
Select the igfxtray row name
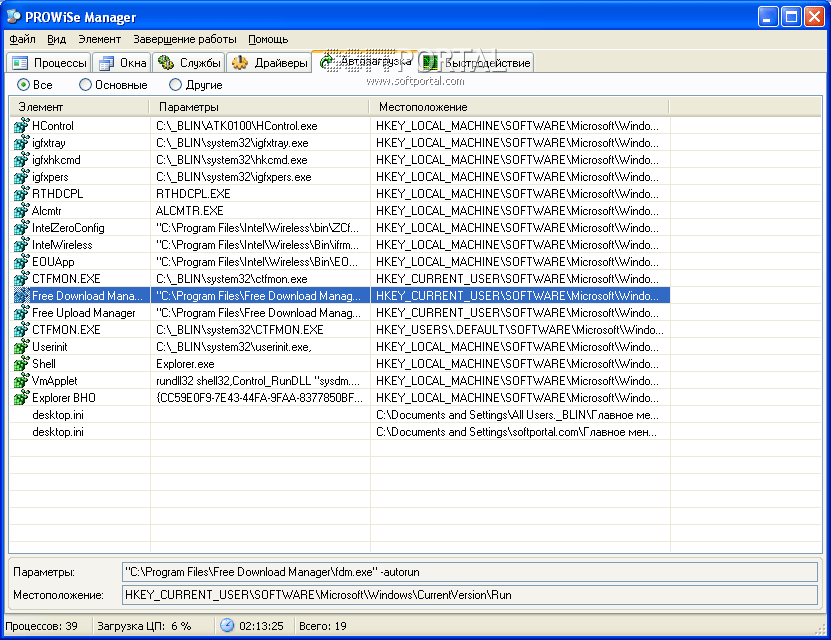tap(49, 143)
